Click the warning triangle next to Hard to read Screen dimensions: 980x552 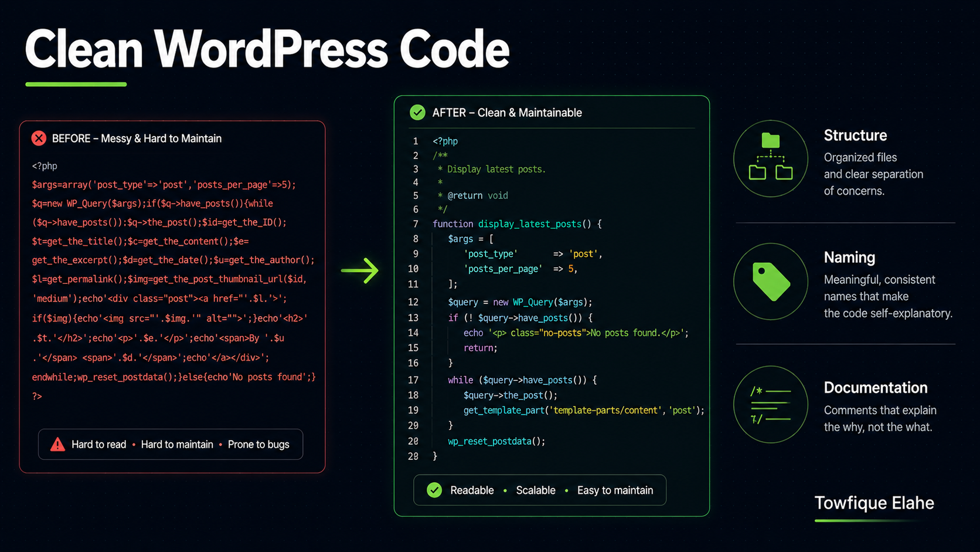[57, 444]
